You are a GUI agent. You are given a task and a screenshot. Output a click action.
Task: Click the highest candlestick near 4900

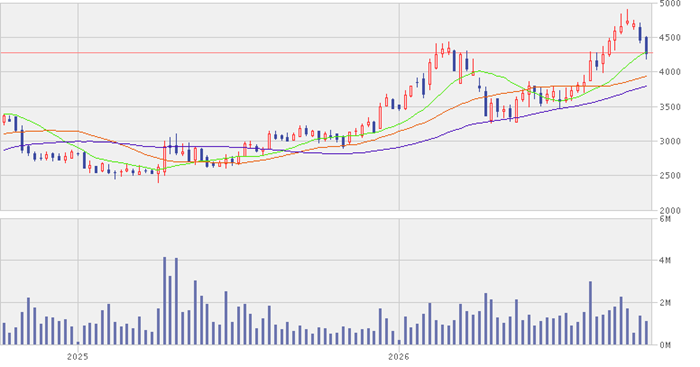pos(627,17)
